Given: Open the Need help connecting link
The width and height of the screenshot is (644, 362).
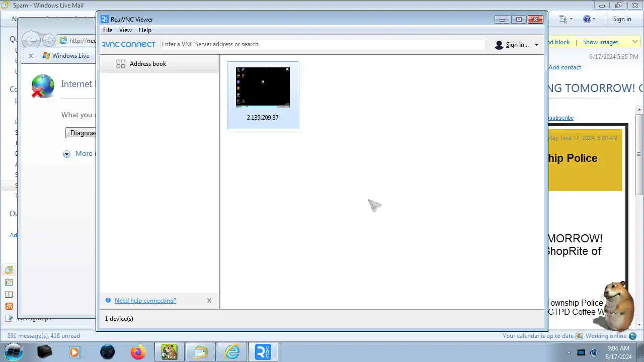Looking at the screenshot, I should 145,301.
